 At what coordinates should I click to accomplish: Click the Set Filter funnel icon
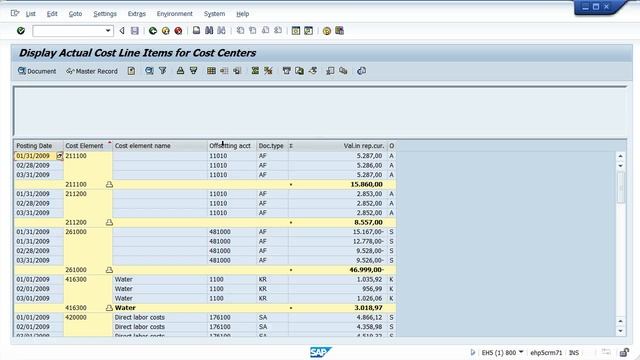[162, 71]
